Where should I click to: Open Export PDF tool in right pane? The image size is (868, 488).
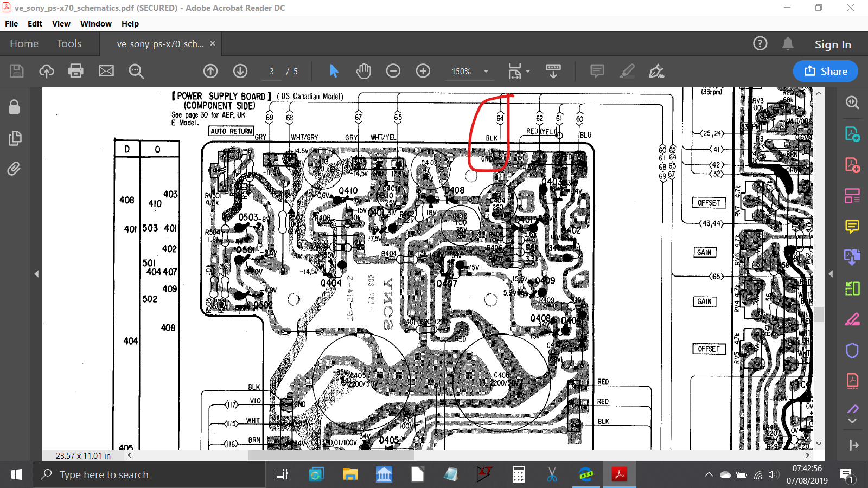(852, 133)
